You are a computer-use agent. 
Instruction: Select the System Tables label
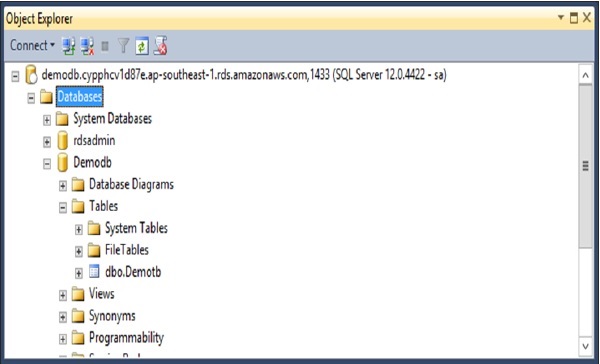click(x=136, y=228)
